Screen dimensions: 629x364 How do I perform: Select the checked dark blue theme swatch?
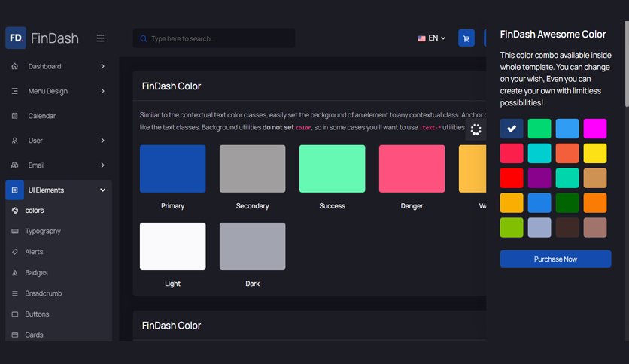click(512, 129)
